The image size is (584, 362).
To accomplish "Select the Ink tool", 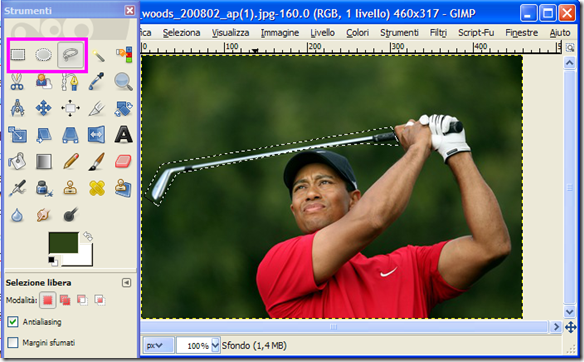I will tap(44, 188).
